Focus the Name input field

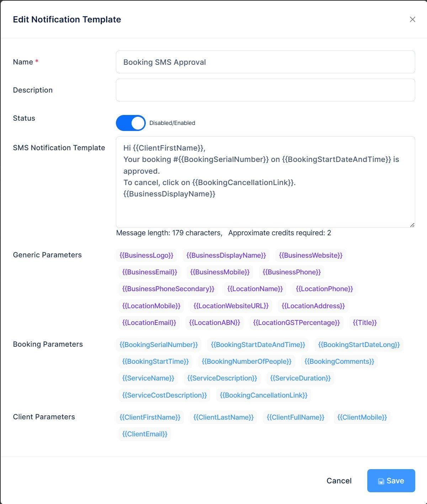tap(265, 62)
